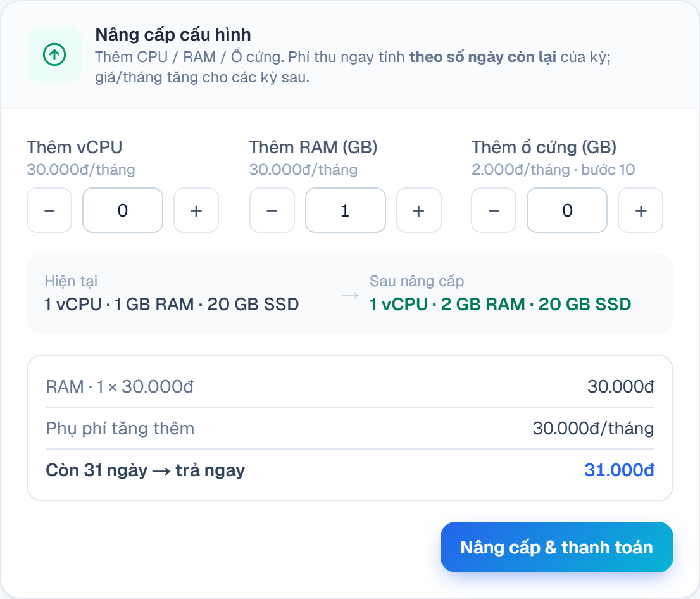Viewport: 700px width, 599px height.
Task: Increase the Thêm ổ cứng (GB) value
Action: tap(641, 210)
